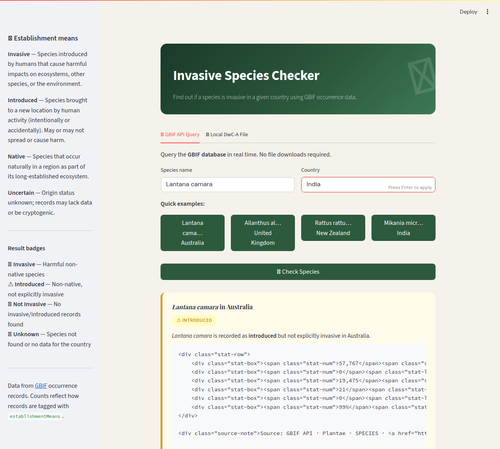Open the three-dot main menu
This screenshot has height=449, width=500.
pyautogui.click(x=487, y=12)
